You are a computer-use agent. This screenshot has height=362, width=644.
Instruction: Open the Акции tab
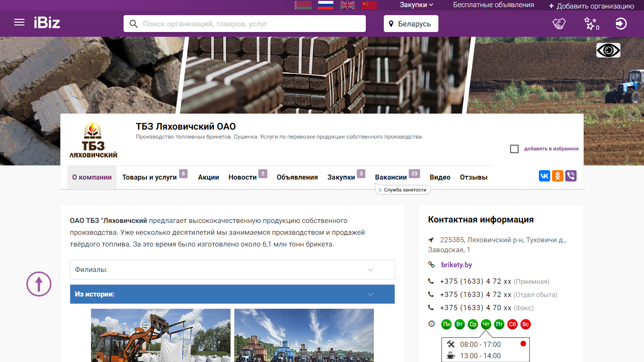pos(208,177)
